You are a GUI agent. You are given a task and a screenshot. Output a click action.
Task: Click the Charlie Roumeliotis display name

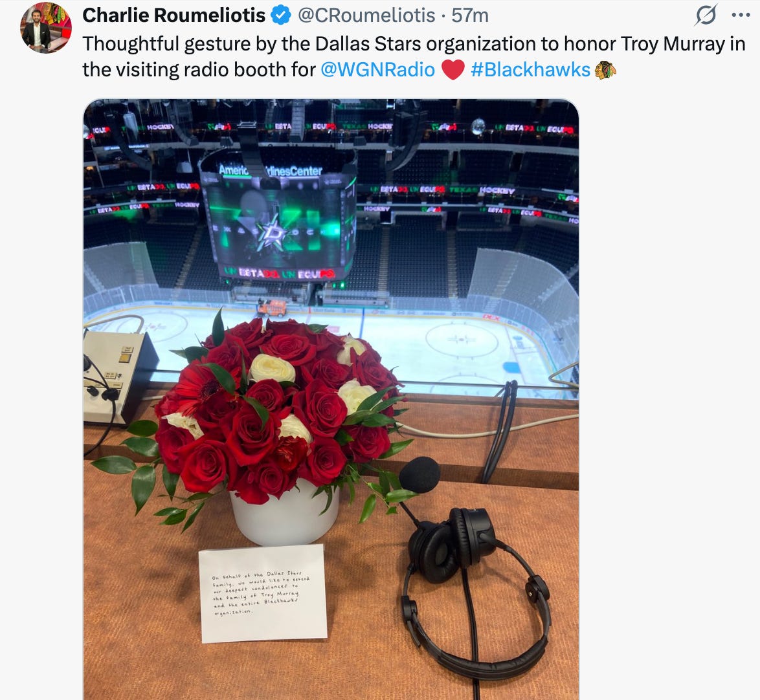pos(174,16)
